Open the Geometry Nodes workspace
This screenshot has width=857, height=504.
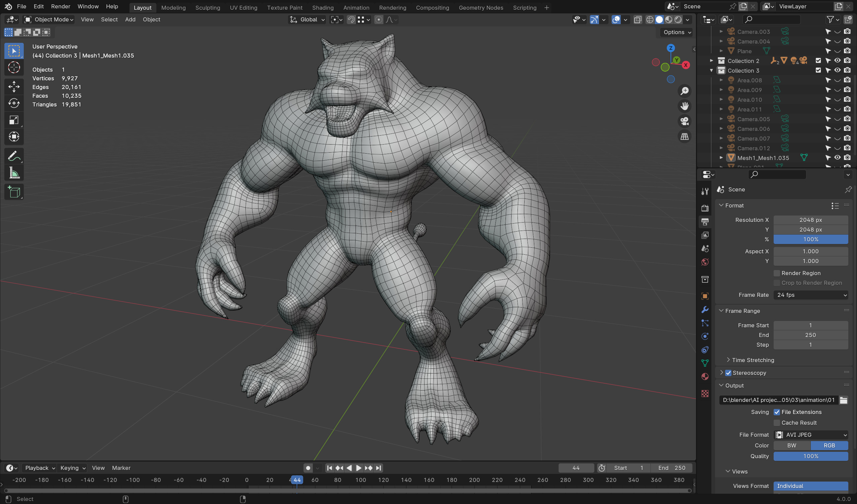481,7
